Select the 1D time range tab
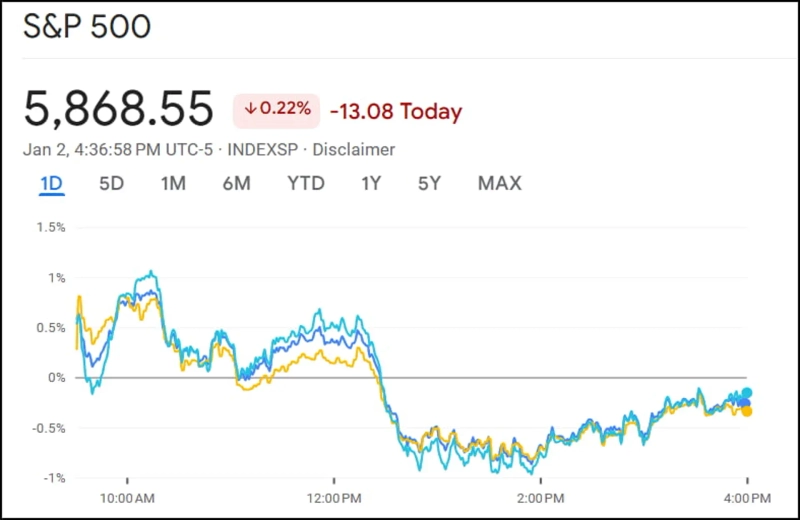 pos(51,183)
